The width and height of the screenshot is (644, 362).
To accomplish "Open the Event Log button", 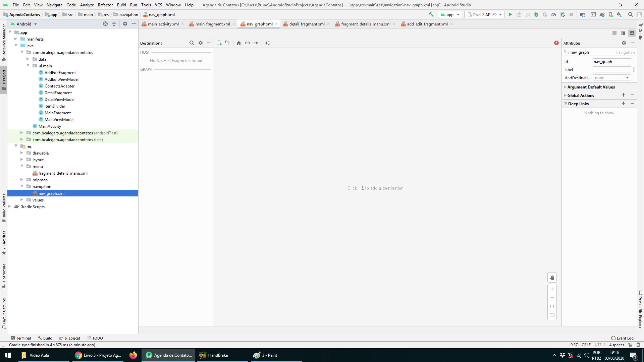I will point(622,338).
